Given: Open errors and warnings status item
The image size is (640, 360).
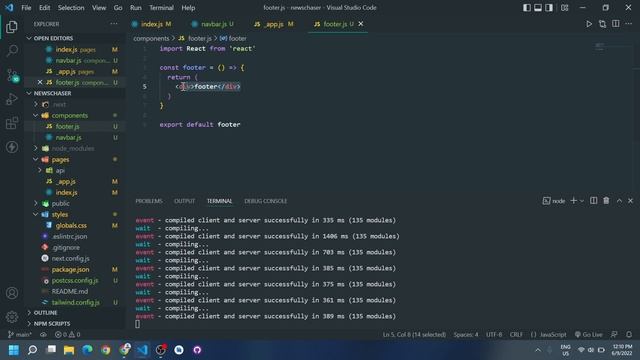Looking at the screenshot, I should (x=68, y=335).
